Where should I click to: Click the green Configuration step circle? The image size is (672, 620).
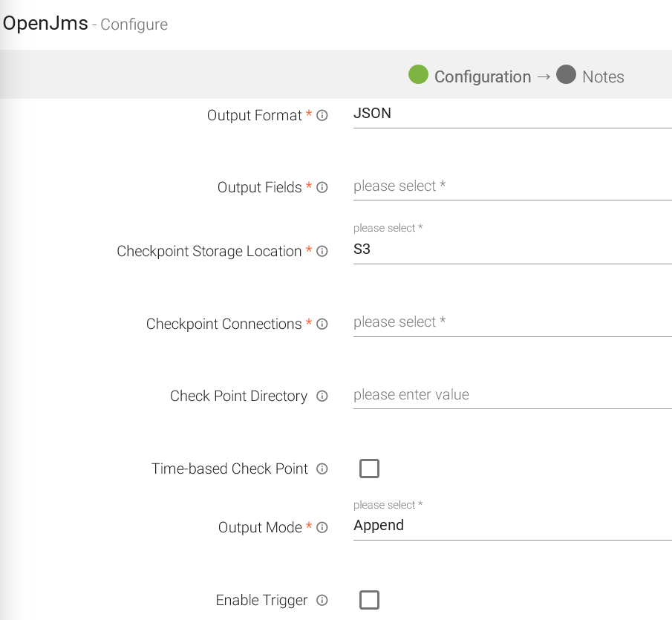coord(418,76)
